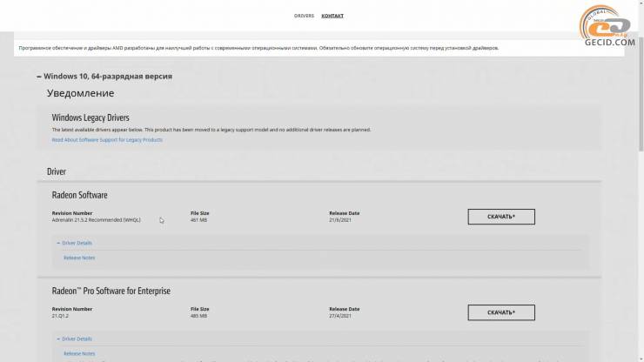Click the minus icon beside Windows 10 heading
This screenshot has width=644, height=362.
[39, 77]
